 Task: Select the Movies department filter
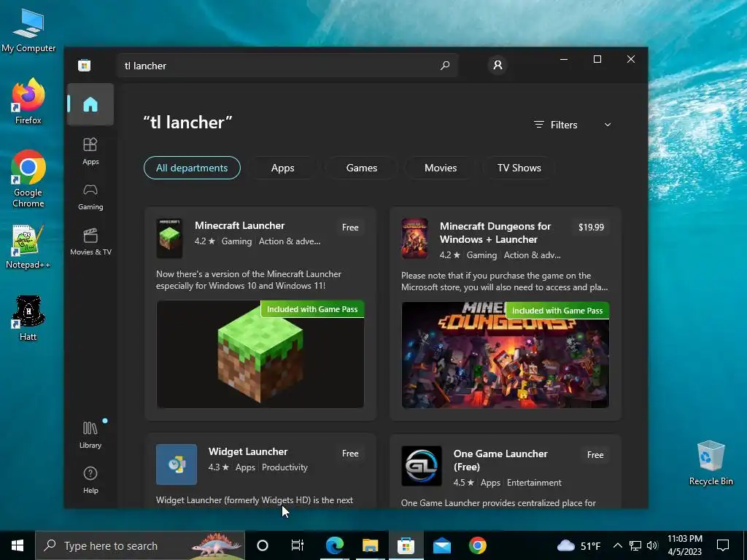441,168
